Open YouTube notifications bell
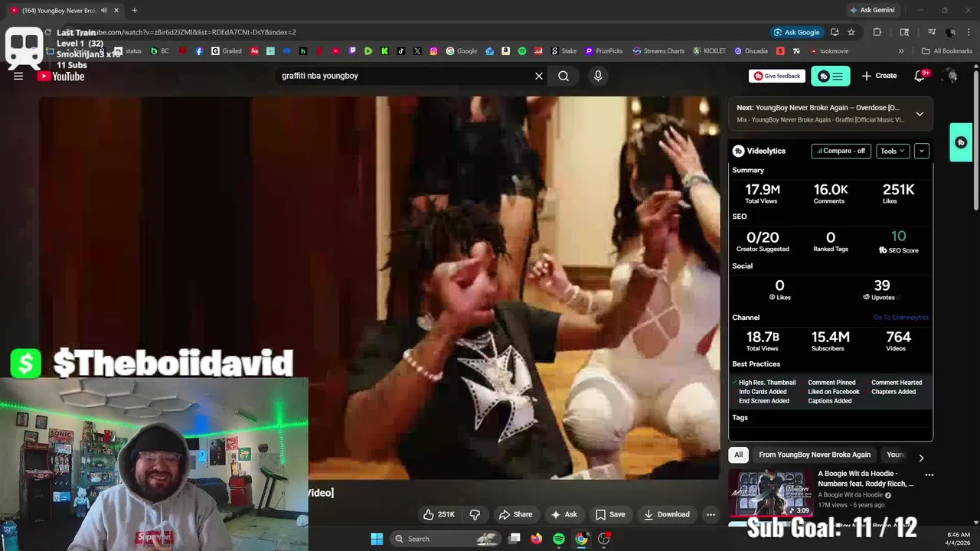Image resolution: width=980 pixels, height=551 pixels. click(x=921, y=76)
